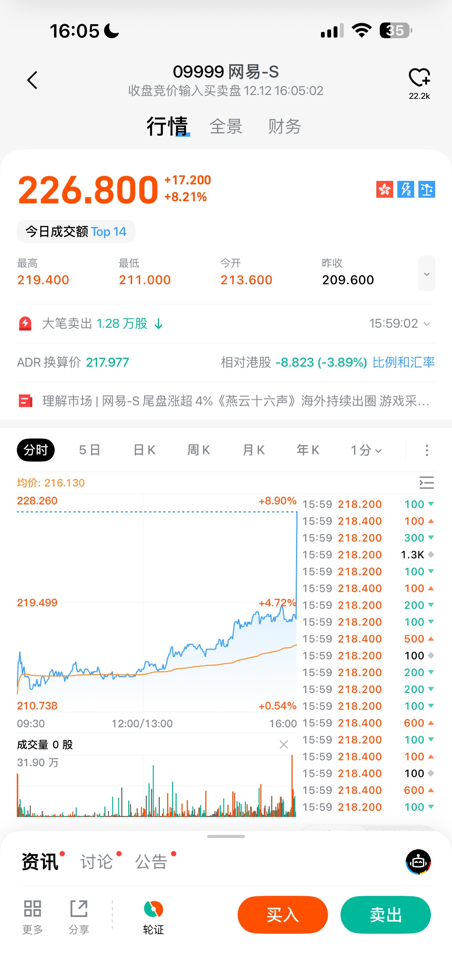The width and height of the screenshot is (452, 980).
Task: Expand the quote details chevron
Action: pos(426,274)
